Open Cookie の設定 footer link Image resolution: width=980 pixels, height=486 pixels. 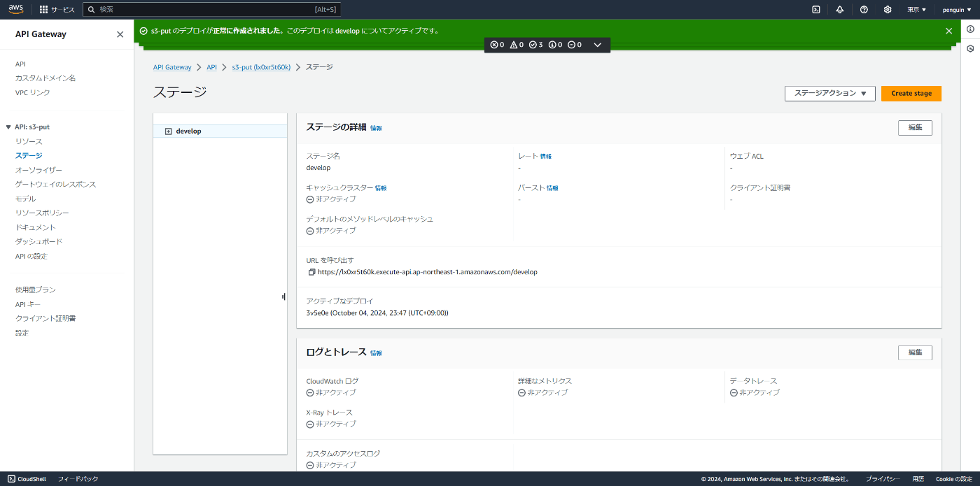(954, 479)
